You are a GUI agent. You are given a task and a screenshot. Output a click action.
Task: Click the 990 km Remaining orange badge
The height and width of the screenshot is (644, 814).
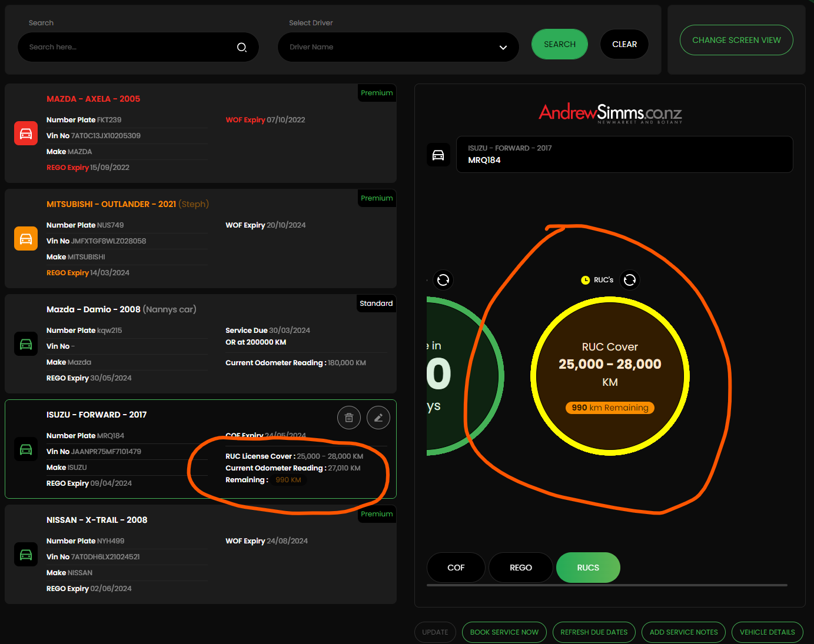(610, 408)
